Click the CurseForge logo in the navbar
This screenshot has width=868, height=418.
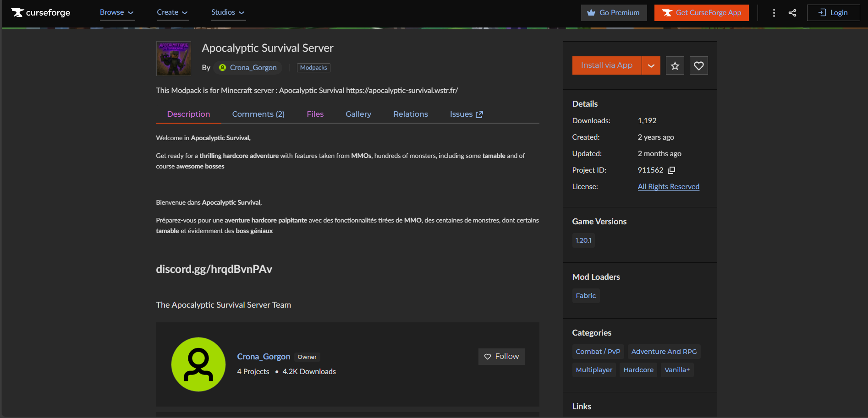(x=40, y=12)
